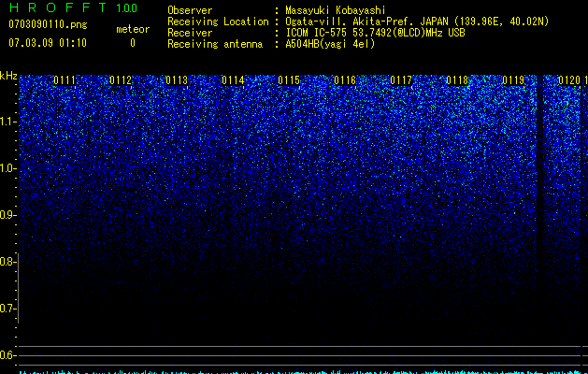This screenshot has height=374, width=588.
Task: Click the filename 0703090110.png
Action: click(48, 24)
